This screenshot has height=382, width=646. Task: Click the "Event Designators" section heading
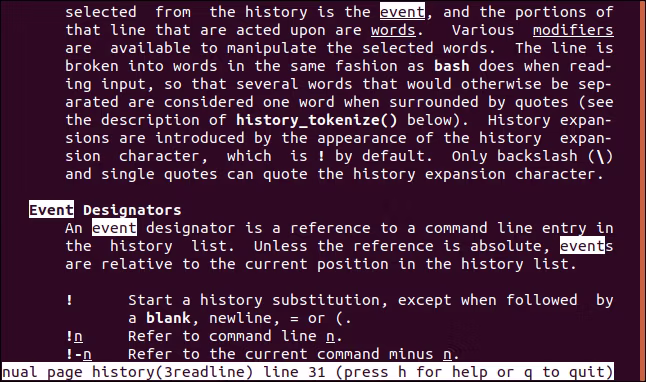coord(105,210)
